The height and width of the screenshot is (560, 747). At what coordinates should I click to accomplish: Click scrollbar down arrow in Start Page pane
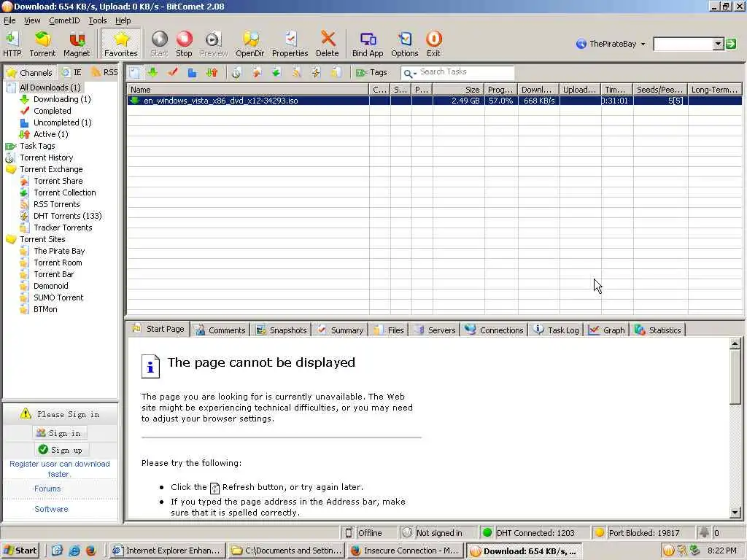(x=735, y=513)
